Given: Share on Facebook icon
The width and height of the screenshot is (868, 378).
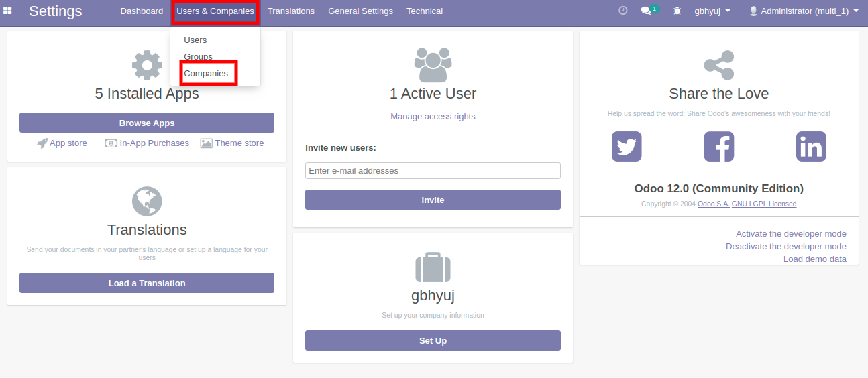Looking at the screenshot, I should [718, 146].
